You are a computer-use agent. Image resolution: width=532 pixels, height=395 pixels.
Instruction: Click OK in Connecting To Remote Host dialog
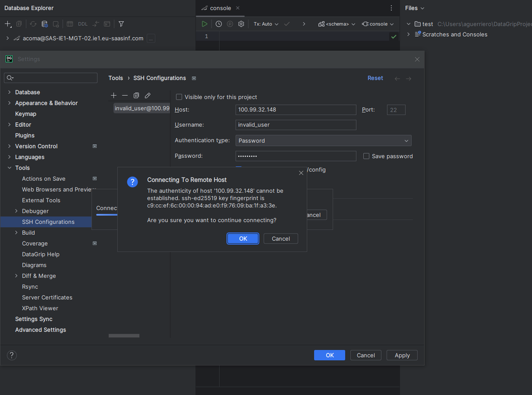click(x=243, y=238)
